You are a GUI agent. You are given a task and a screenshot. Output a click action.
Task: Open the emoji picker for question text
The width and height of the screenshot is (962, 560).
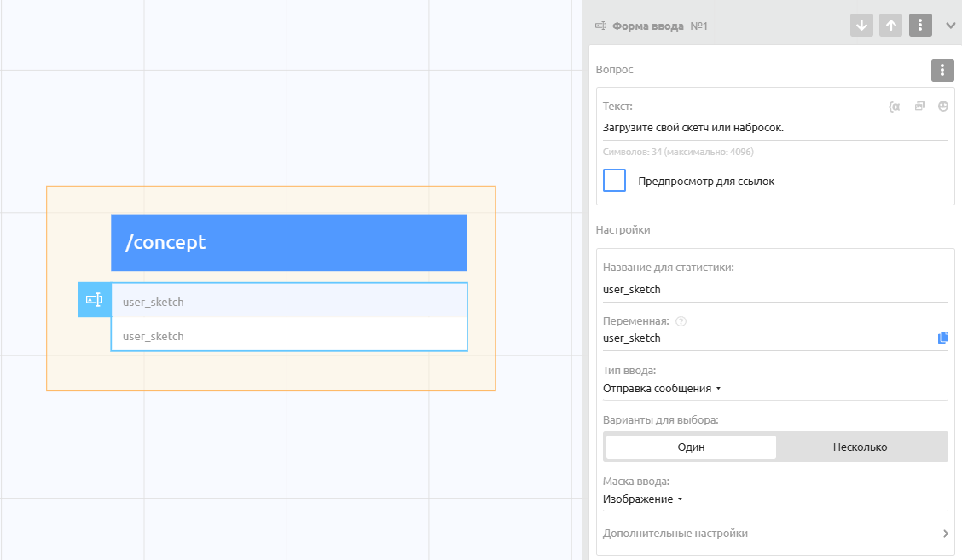[x=942, y=107]
